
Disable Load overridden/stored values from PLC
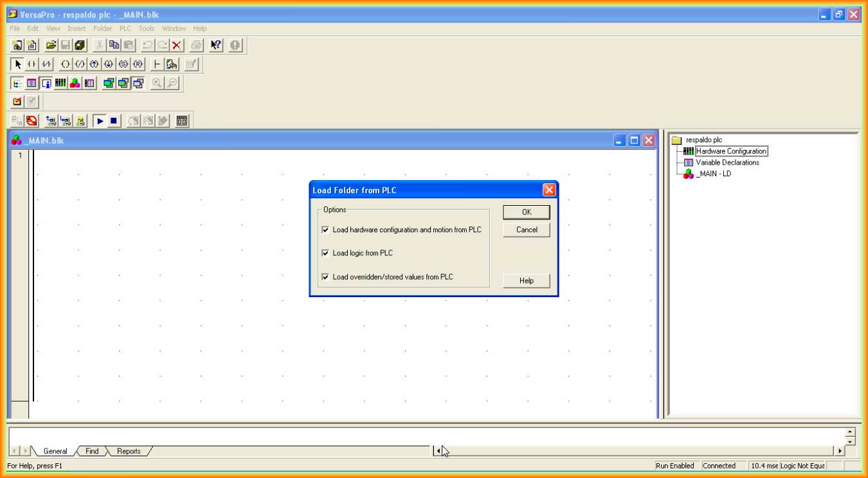325,277
